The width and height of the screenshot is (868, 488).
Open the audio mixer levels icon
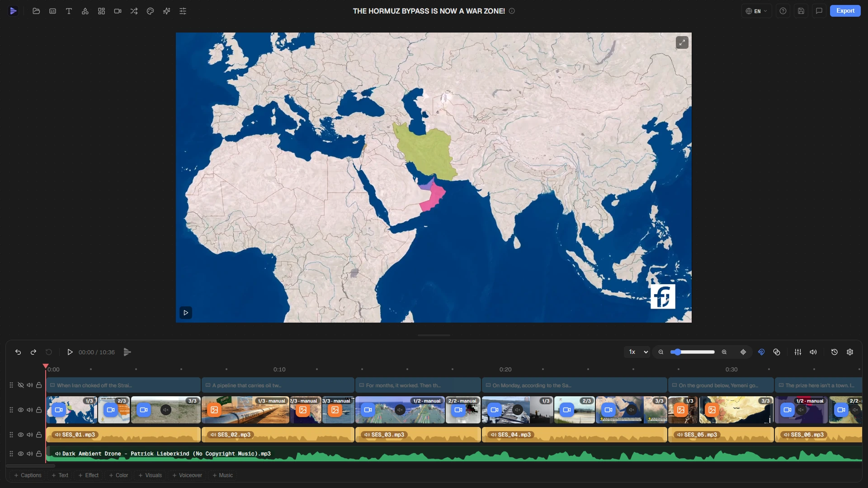point(798,352)
